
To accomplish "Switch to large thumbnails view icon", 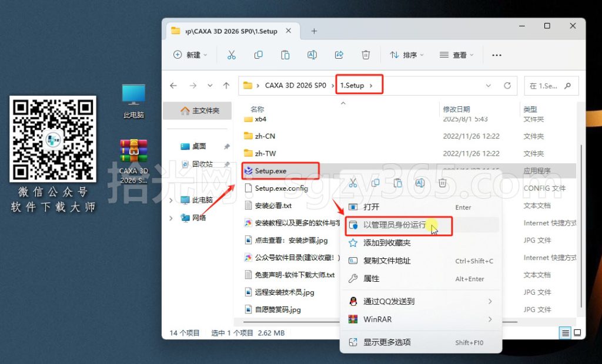I will pos(577,333).
